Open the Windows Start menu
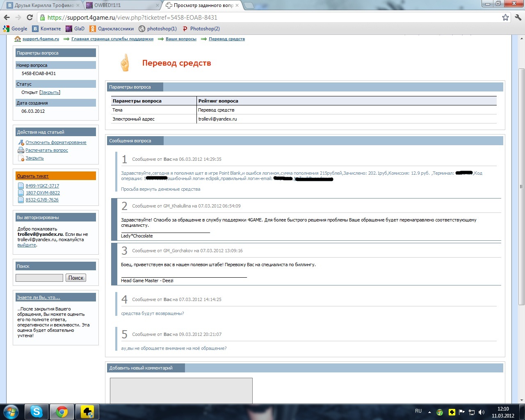The width and height of the screenshot is (525, 420). pos(11,412)
